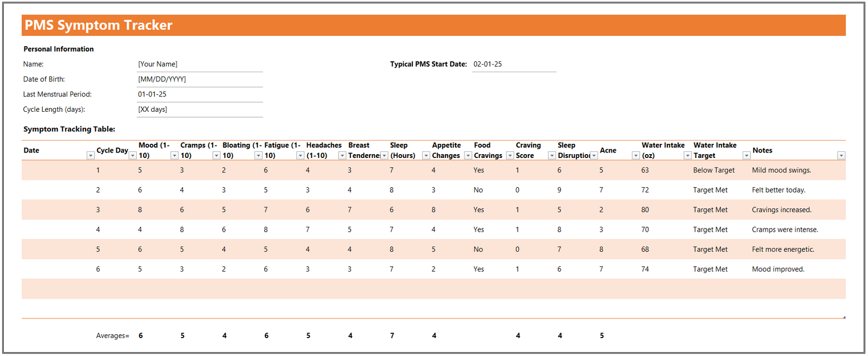The width and height of the screenshot is (868, 356).
Task: Click Cycle Day 4 in 'Cramps were intense.' row
Action: pyautogui.click(x=98, y=230)
